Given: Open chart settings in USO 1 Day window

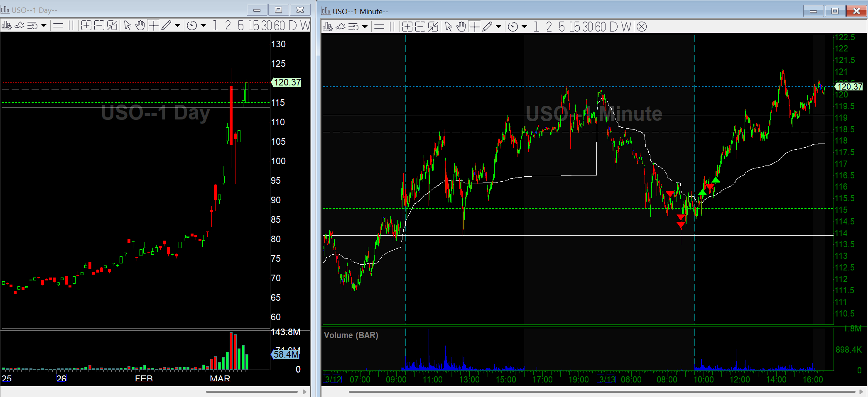Looking at the screenshot, I should tap(6, 26).
